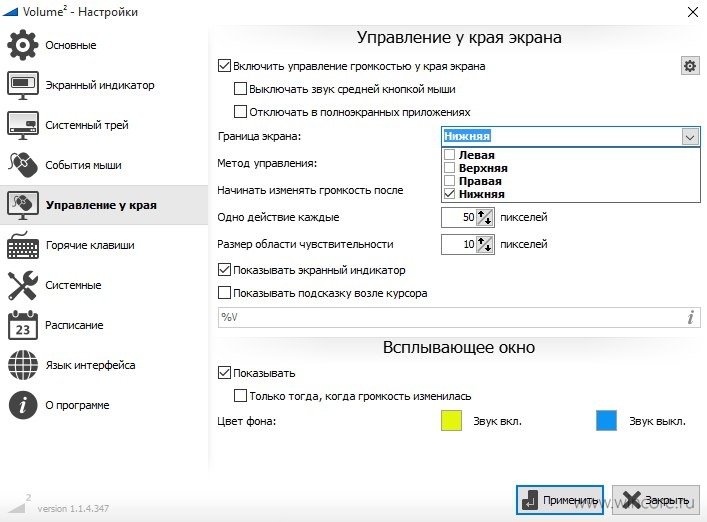
Task: Click the Одно действие каждые value field 50
Action: [x=459, y=217]
